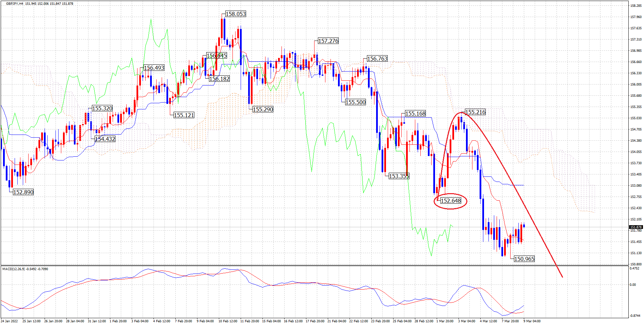This screenshot has width=644, height=325.
Task: Click the 152.890 starting low label
Action: pos(23,192)
